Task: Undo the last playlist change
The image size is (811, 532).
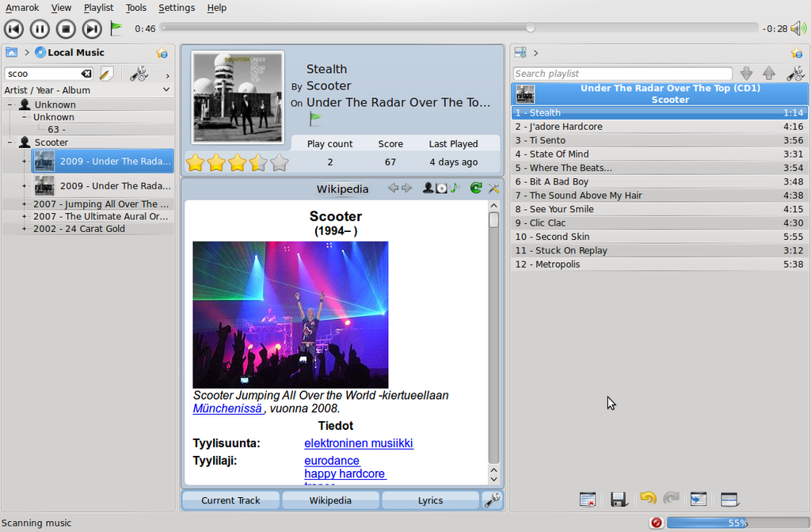Action: tap(648, 499)
